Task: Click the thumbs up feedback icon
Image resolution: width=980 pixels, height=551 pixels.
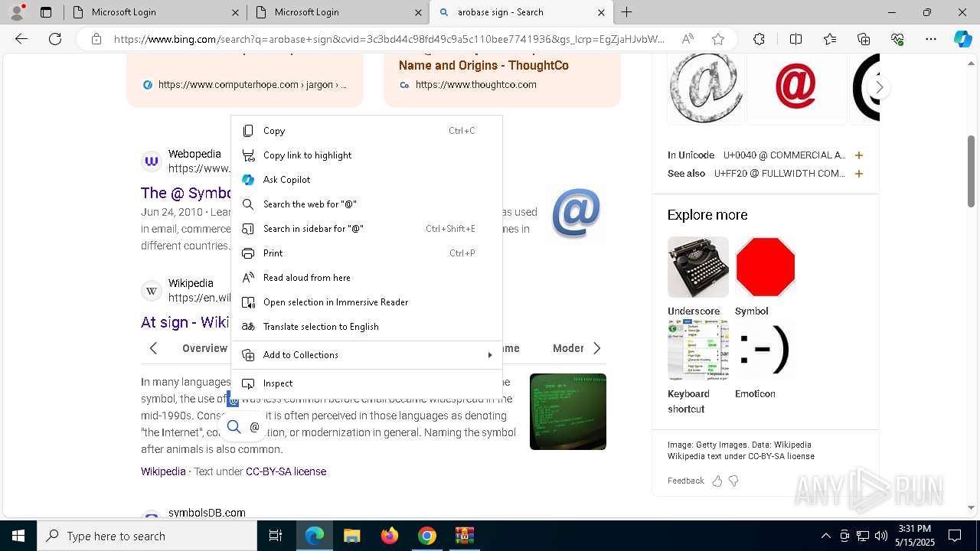Action: pos(717,481)
